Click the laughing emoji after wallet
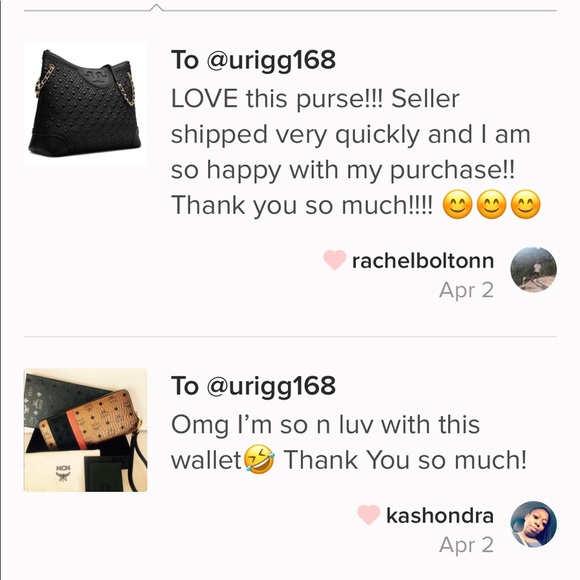This screenshot has height=580, width=580. [258, 459]
